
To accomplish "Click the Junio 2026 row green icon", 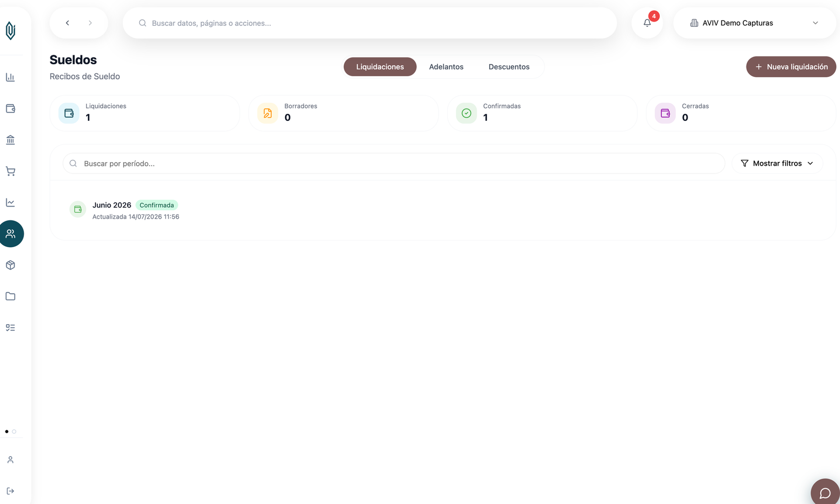I will (x=78, y=209).
